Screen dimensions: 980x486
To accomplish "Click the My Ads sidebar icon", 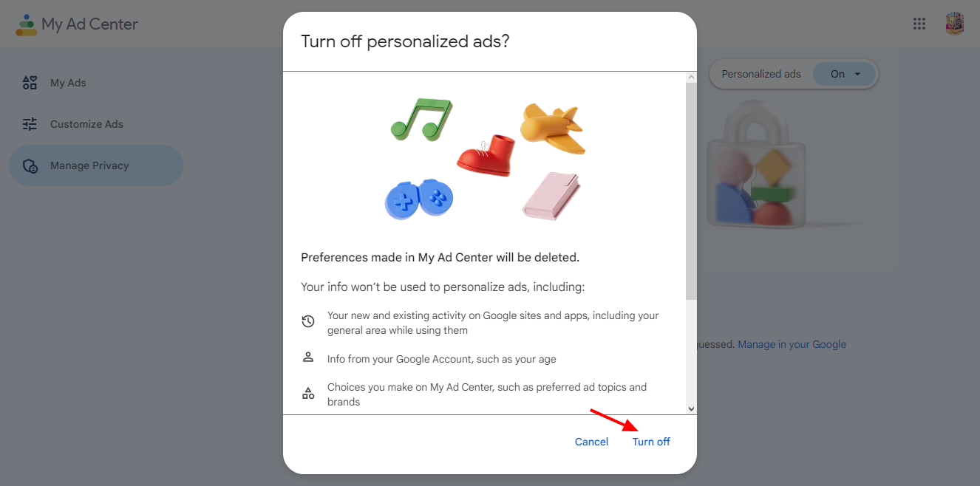I will (30, 83).
